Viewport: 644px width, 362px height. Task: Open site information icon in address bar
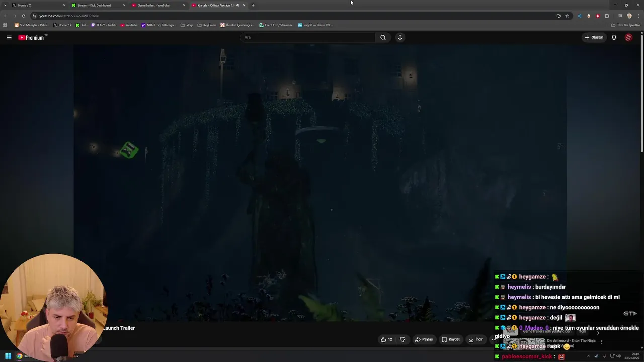34,16
